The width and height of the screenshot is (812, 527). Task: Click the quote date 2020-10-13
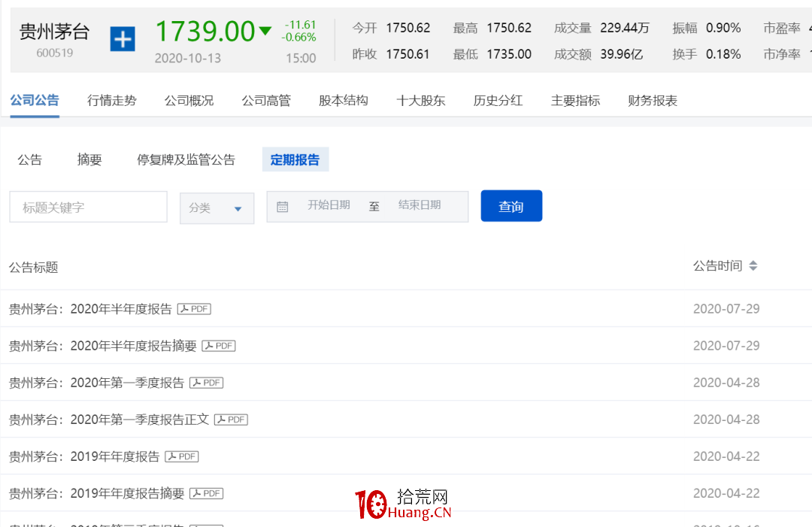188,59
